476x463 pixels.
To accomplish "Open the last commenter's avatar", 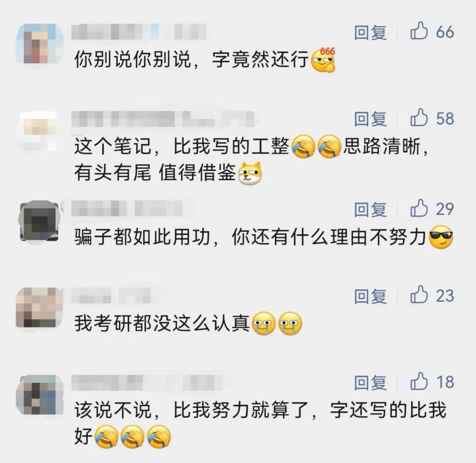I will 40,395.
